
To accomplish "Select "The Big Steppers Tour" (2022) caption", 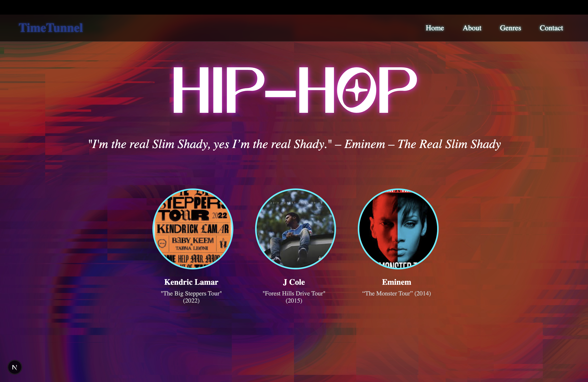I will click(191, 297).
